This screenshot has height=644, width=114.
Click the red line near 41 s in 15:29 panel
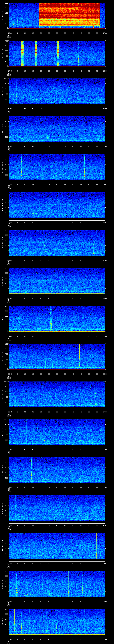[75, 508]
